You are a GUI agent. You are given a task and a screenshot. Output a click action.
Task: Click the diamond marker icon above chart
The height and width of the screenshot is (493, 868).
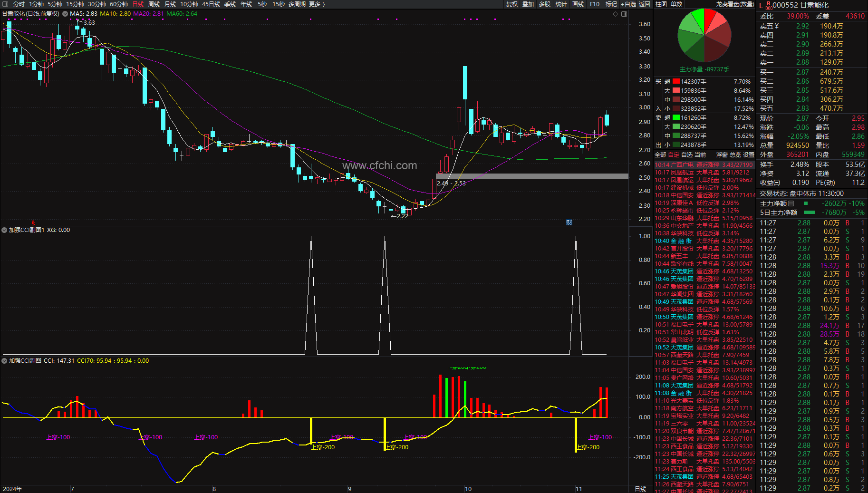click(x=615, y=14)
